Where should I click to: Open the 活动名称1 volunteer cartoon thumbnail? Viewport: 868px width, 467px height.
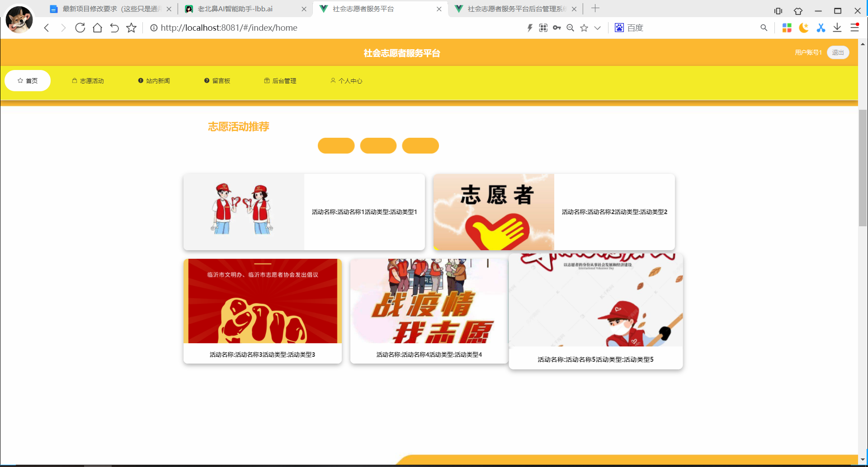[x=244, y=212]
